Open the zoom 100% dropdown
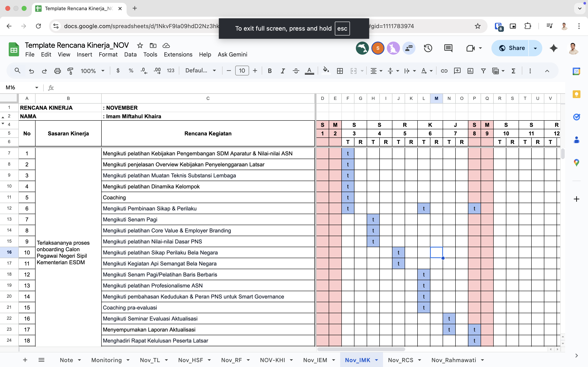Viewport: 588px width, 367px height. pos(92,71)
